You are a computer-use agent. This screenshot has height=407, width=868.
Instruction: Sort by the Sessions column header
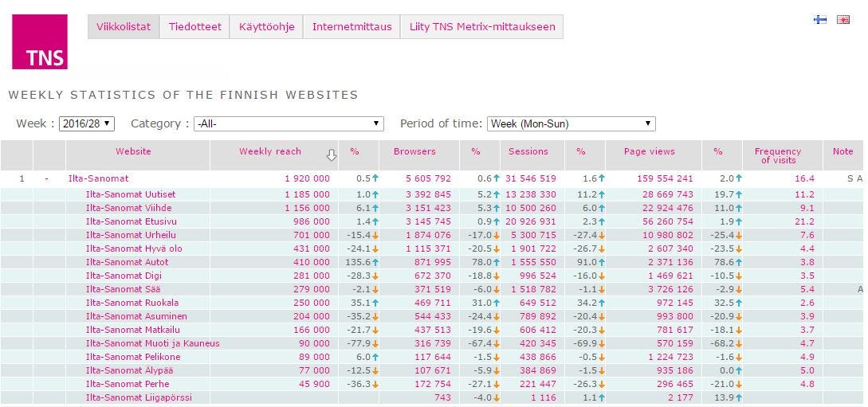tap(528, 151)
